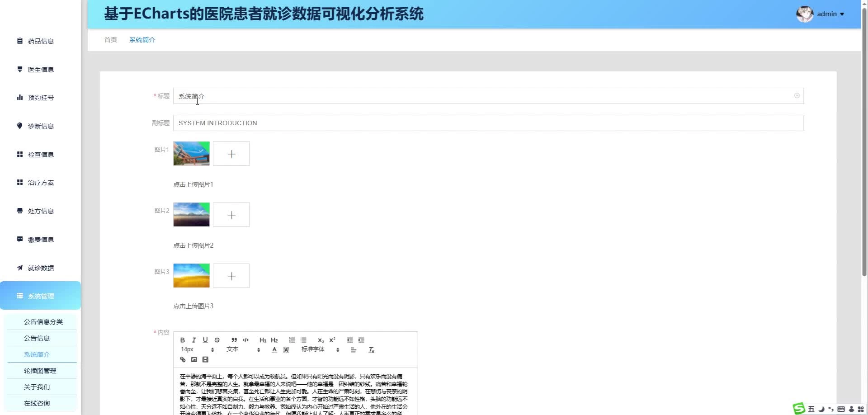The image size is (868, 415).
Task: Open the text alignment dropdown
Action: point(354,350)
